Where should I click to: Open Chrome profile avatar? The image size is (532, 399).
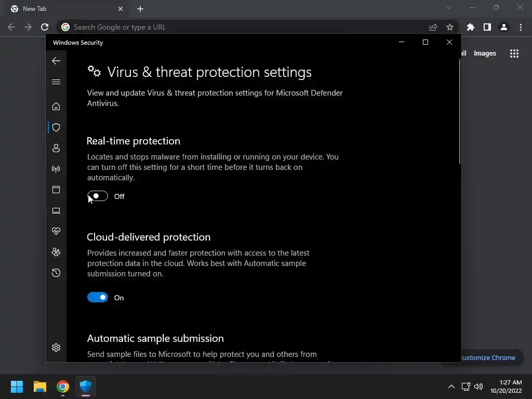(x=504, y=27)
